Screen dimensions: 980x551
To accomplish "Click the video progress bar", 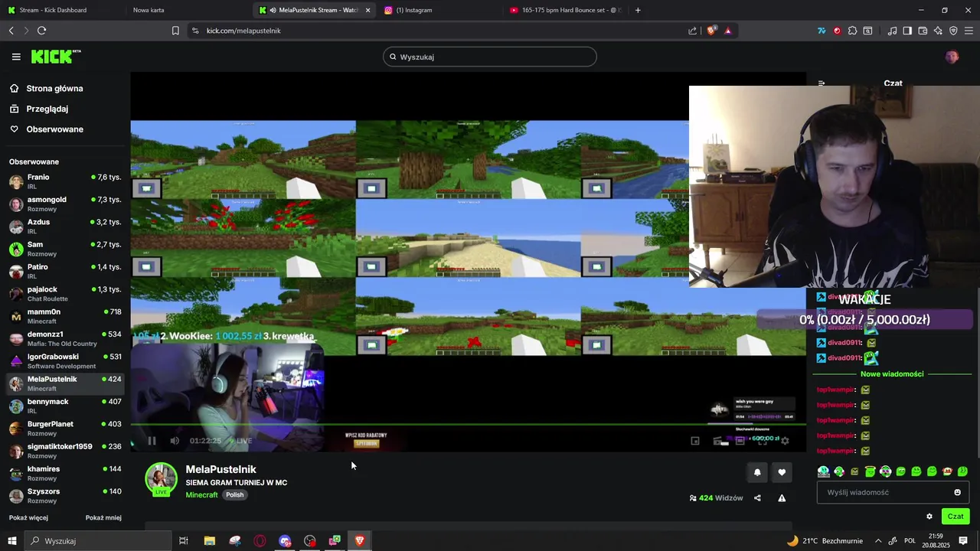I will [x=468, y=424].
